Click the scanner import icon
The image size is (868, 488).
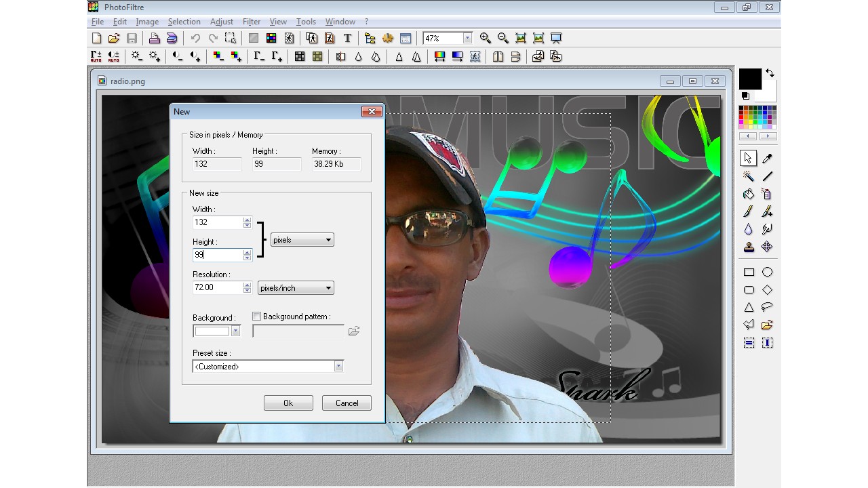[x=172, y=39]
